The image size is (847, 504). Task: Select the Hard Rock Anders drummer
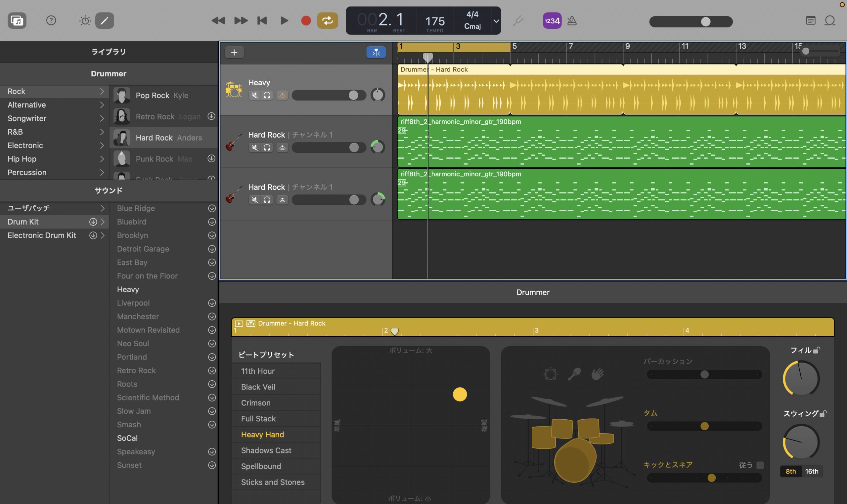point(164,138)
